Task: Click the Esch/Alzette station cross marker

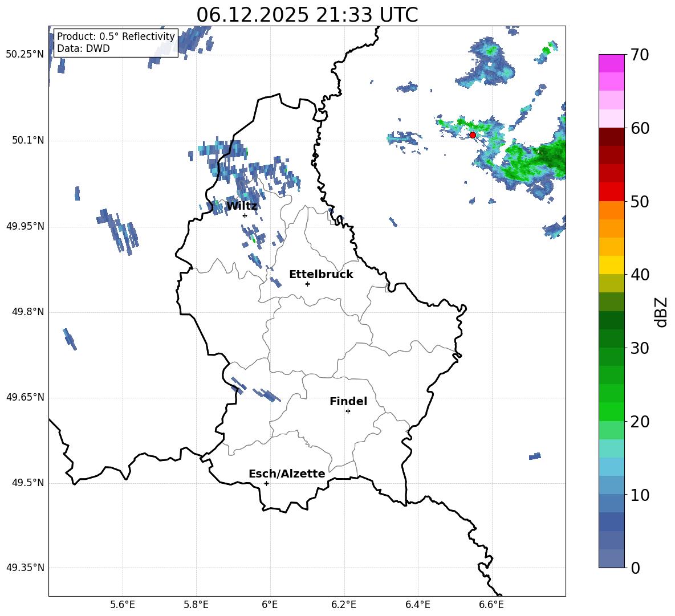Action: 266,483
